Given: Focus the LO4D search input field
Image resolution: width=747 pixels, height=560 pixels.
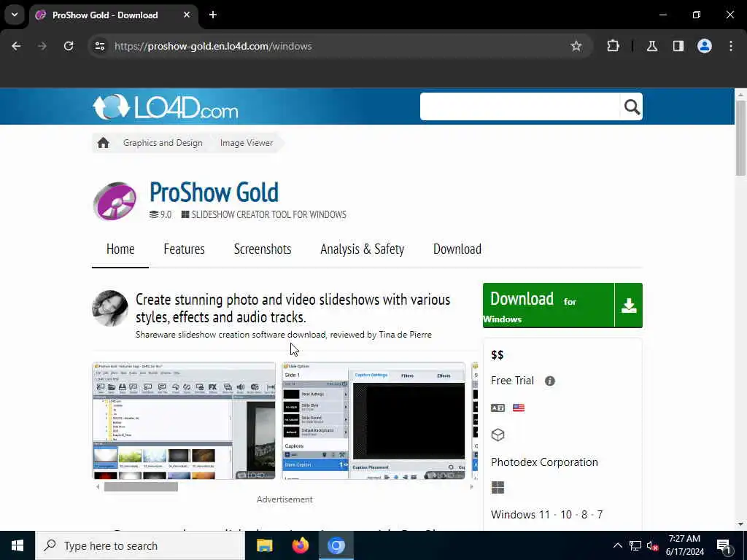Looking at the screenshot, I should pos(519,107).
